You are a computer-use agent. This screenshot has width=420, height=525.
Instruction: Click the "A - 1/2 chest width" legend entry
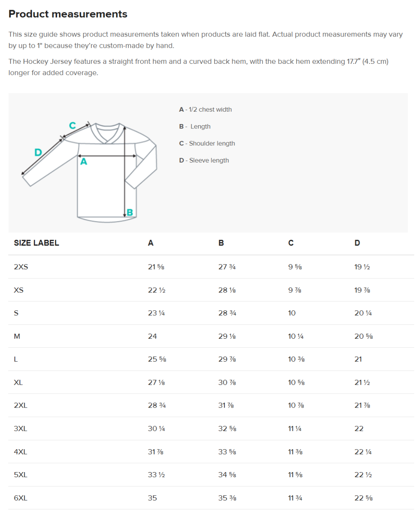[205, 110]
